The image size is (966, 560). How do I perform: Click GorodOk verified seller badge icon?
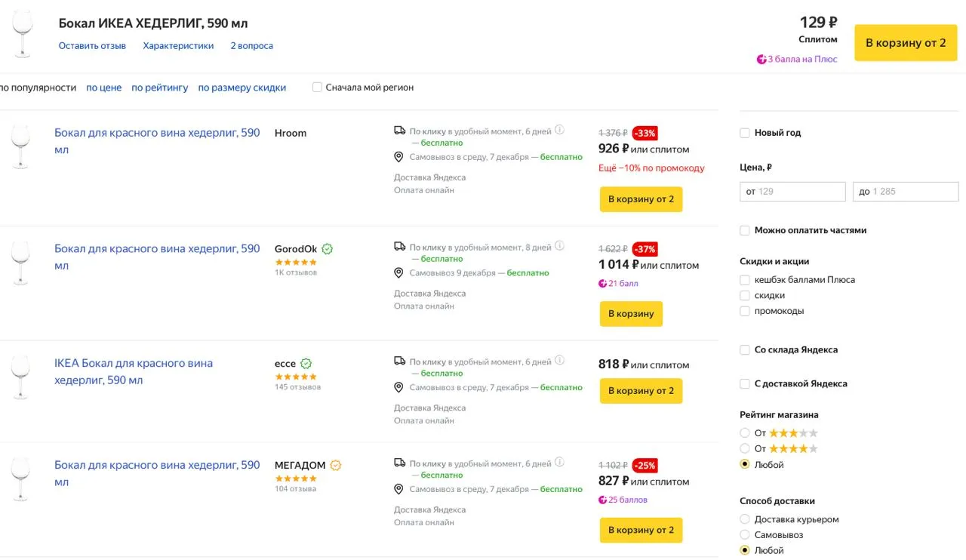coord(328,249)
